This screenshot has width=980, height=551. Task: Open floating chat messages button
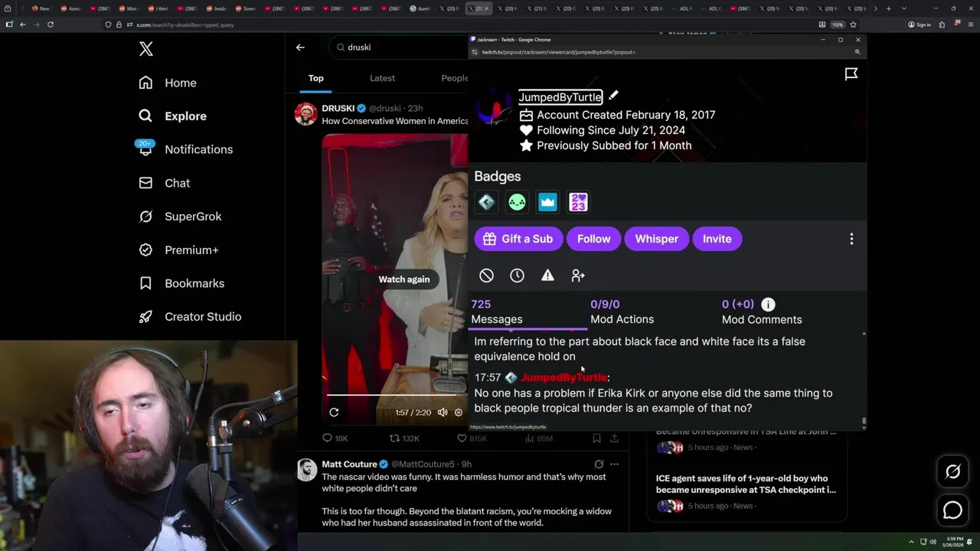pos(953,510)
